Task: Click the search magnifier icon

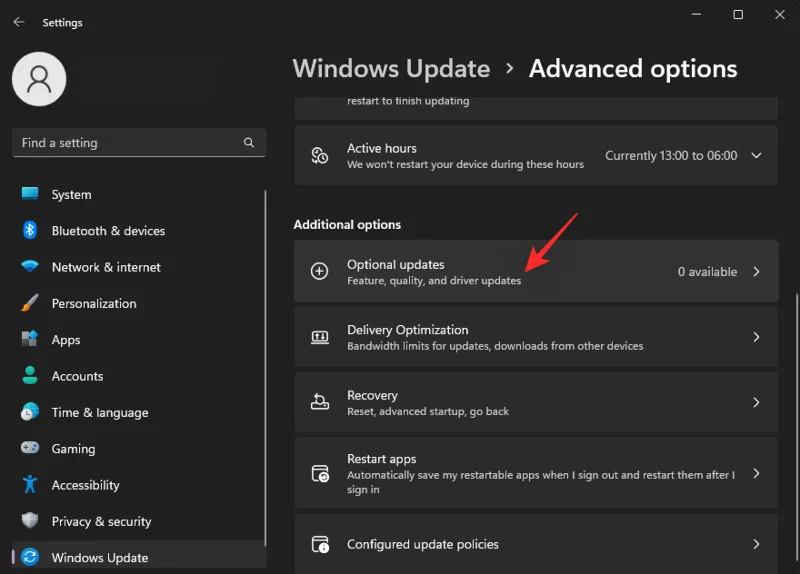Action: (x=248, y=142)
